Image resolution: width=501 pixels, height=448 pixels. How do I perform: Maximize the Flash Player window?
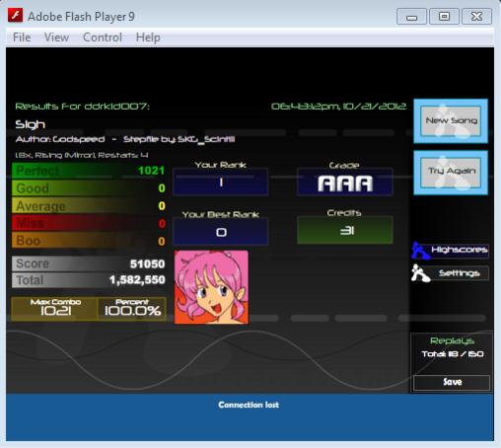444,17
